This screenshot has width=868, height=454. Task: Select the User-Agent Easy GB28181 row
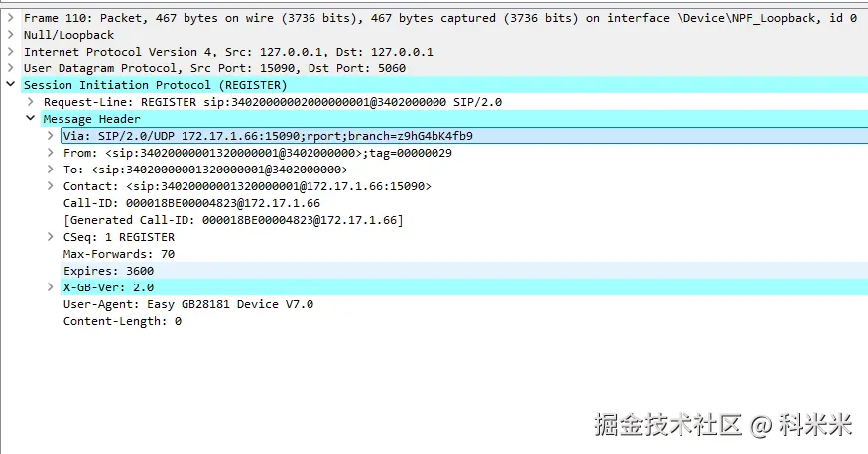tap(464, 304)
